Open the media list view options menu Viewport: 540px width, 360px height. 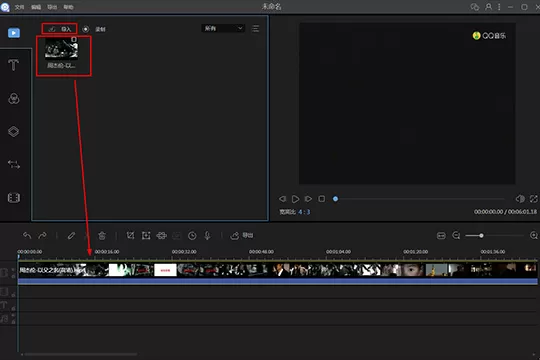pyautogui.click(x=256, y=29)
